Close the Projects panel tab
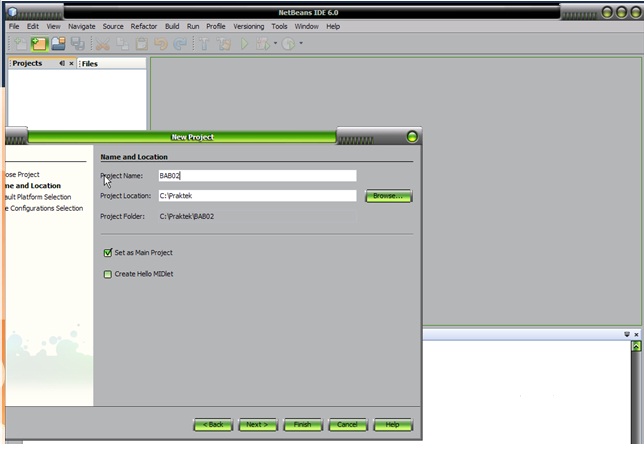 [71, 63]
